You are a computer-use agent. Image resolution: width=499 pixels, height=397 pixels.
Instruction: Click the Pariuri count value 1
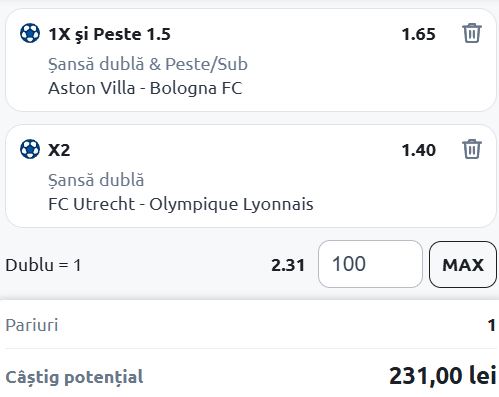[x=492, y=325]
